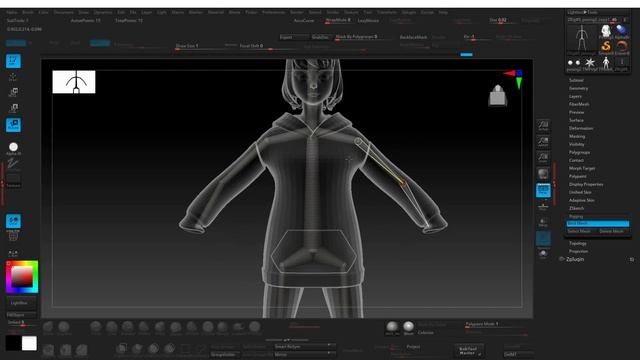Pick a hue in the color picker square
This screenshot has height=360, width=640.
(x=22, y=277)
